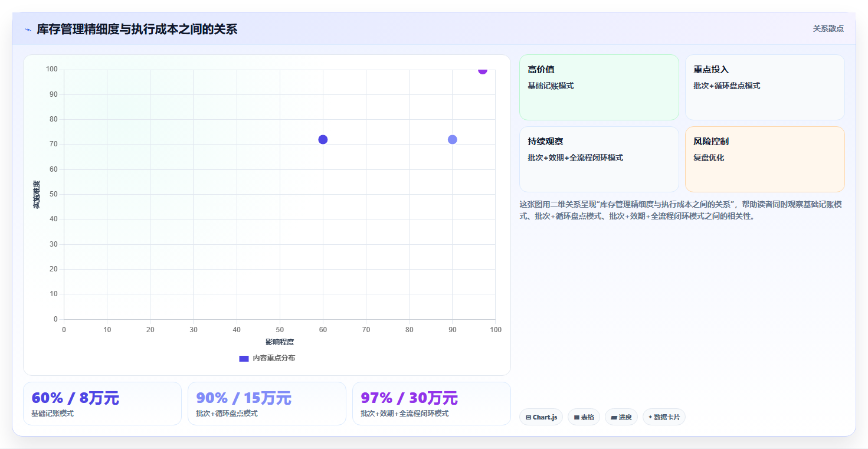
Task: Click the x-axis tick label 50
Action: coord(280,330)
